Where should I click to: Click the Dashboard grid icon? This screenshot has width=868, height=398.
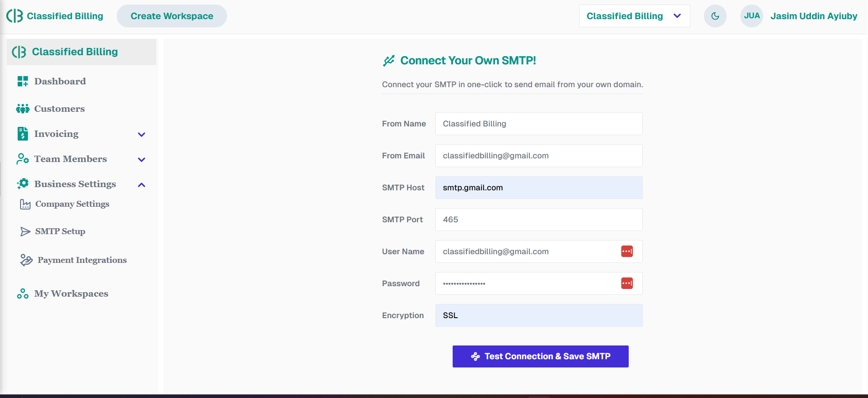pos(22,81)
